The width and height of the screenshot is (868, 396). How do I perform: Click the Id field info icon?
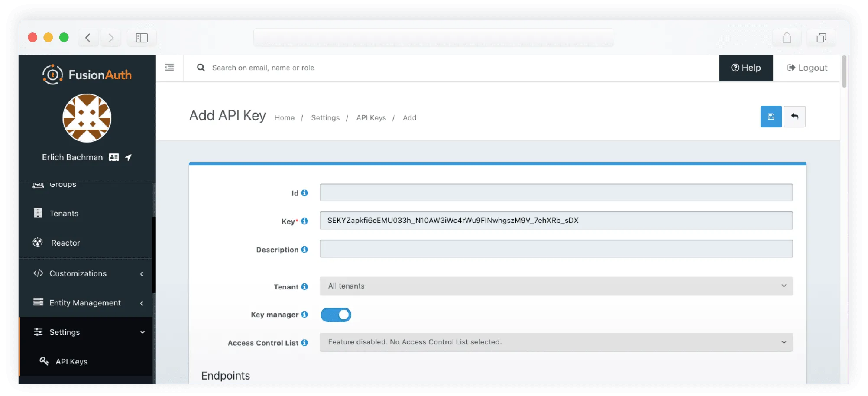(304, 193)
